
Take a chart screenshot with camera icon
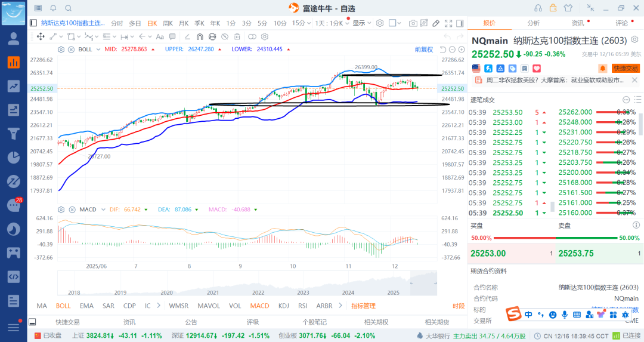[413, 23]
